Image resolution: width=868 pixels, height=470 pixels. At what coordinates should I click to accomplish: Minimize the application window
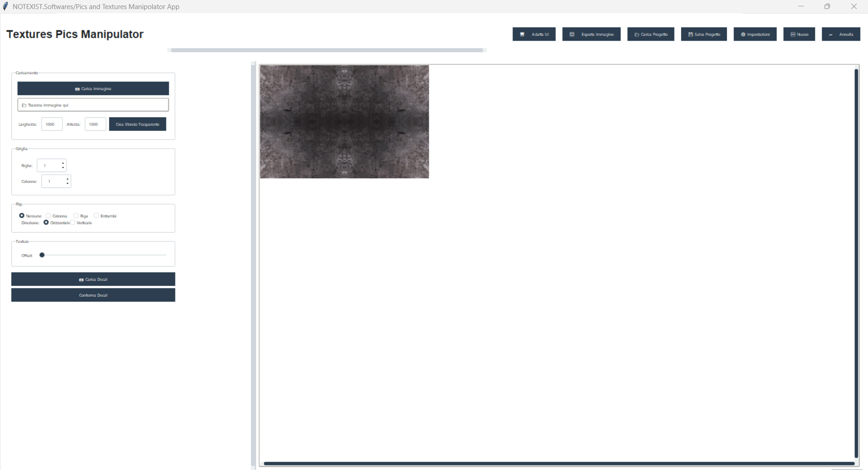point(801,6)
